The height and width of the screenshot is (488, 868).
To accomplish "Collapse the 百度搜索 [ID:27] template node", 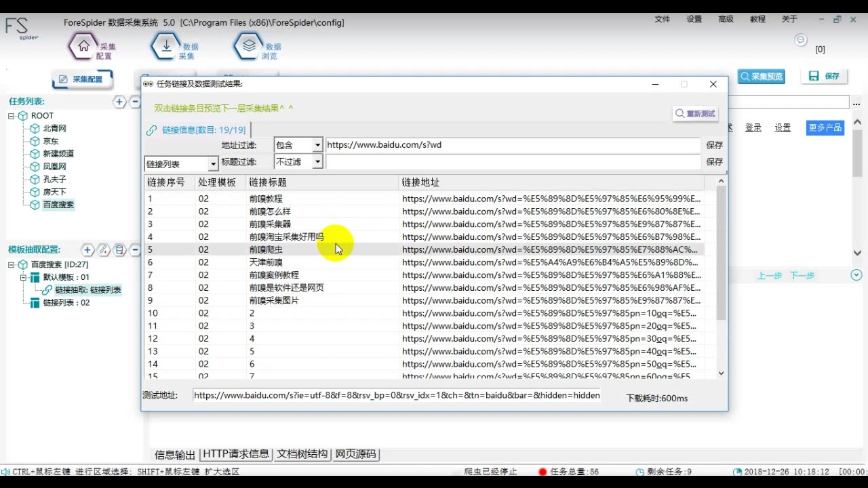I will 12,264.
